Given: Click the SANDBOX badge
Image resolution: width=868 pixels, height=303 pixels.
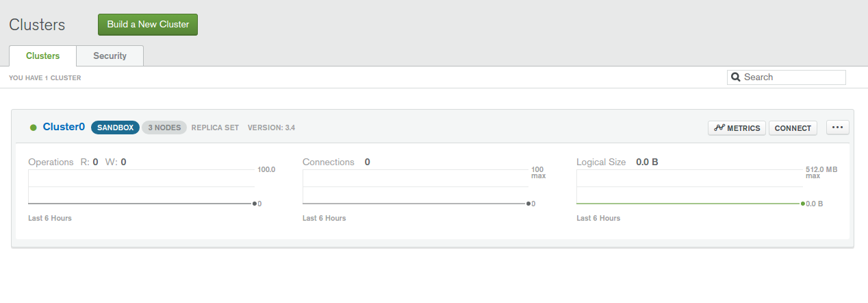Looking at the screenshot, I should pos(115,128).
